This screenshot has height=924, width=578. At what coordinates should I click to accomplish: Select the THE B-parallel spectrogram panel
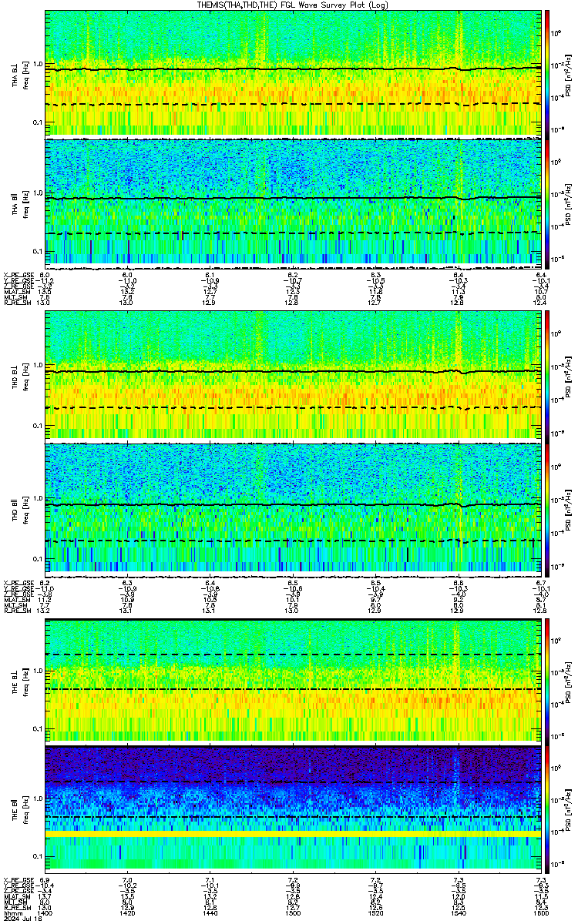[x=294, y=808]
